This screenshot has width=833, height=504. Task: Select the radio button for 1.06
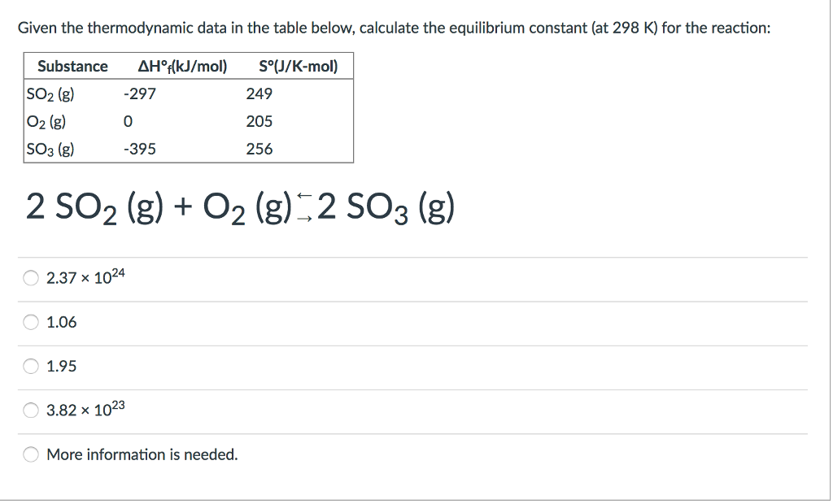(x=30, y=322)
